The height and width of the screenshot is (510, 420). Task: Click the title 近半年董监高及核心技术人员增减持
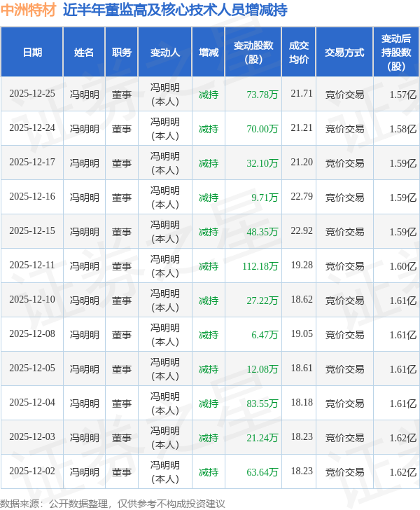point(175,10)
